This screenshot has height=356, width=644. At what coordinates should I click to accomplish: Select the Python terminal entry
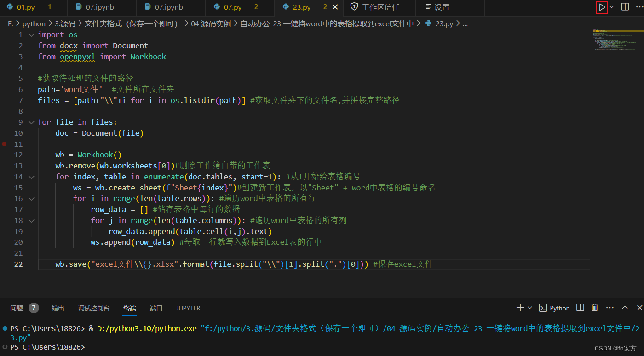point(554,308)
